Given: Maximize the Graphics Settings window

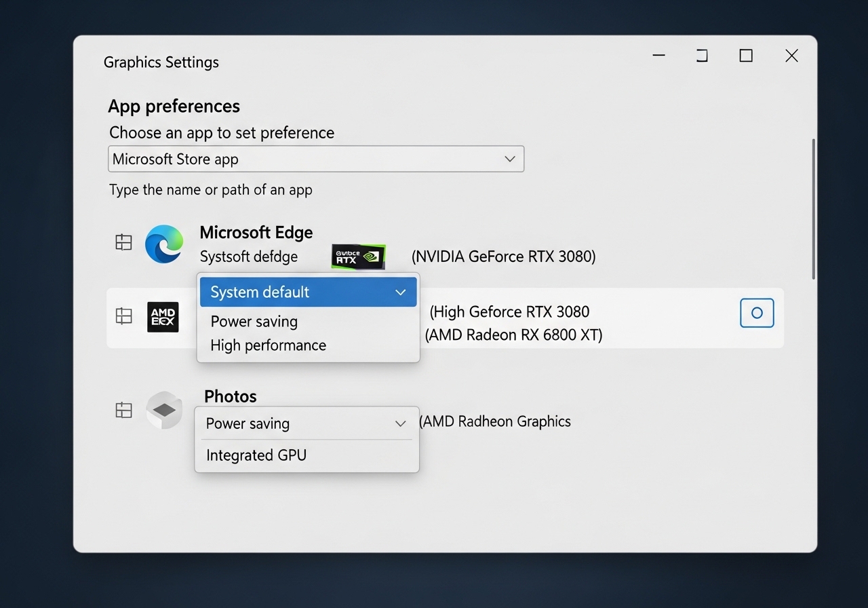Looking at the screenshot, I should (x=746, y=56).
